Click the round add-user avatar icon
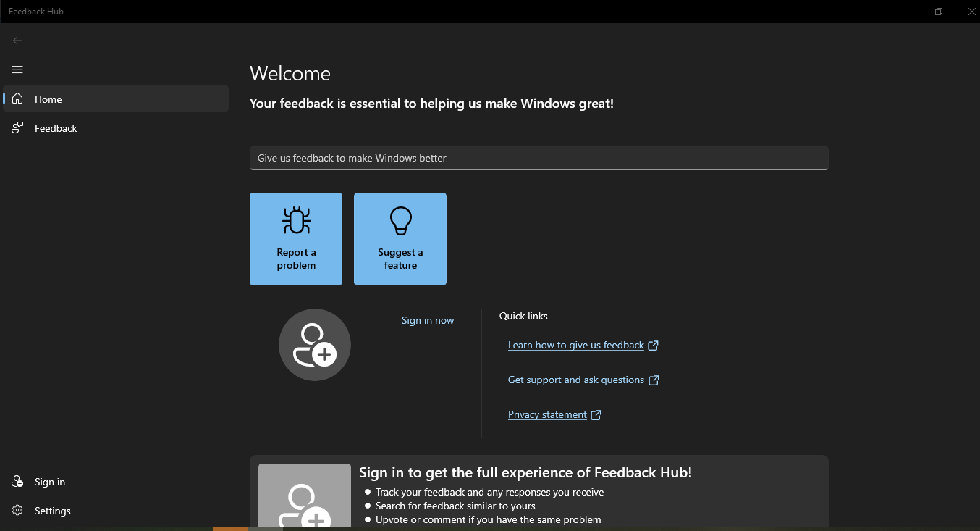The height and width of the screenshot is (531, 980). point(315,345)
